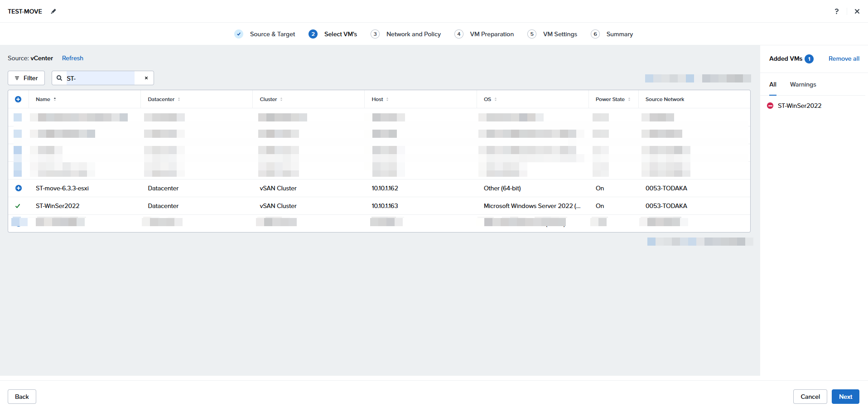Click host 10.10.1.163 cell
The height and width of the screenshot is (412, 868).
point(385,206)
